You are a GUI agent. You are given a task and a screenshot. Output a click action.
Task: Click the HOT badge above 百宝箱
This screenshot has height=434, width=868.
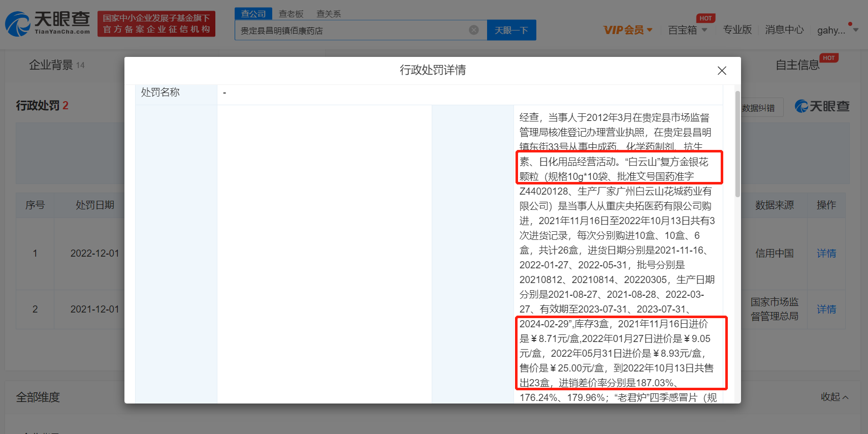[x=705, y=18]
